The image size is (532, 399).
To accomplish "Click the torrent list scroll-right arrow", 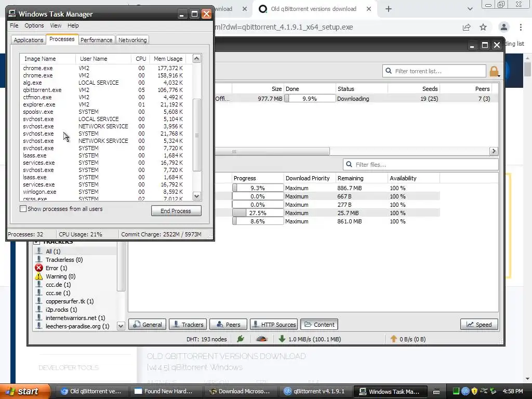I will 494,151.
